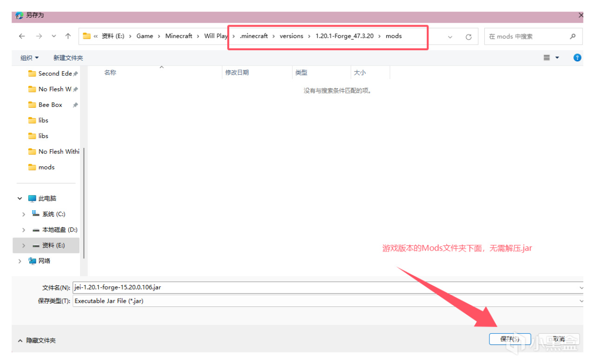Open help with the blue question icon
595x364 pixels.
[x=577, y=58]
